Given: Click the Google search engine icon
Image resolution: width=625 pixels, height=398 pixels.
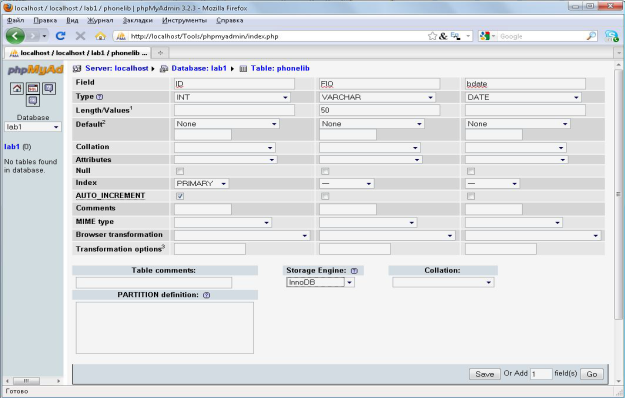Looking at the screenshot, I should point(485,36).
